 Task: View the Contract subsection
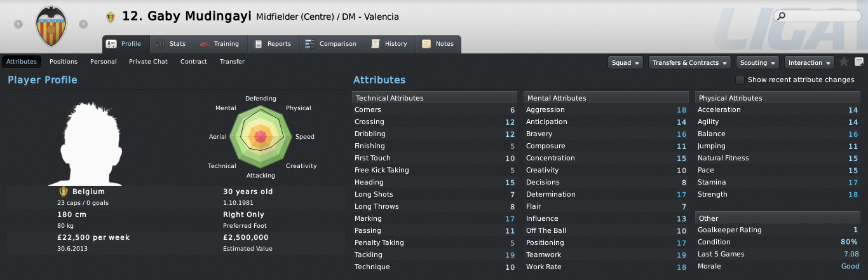click(194, 62)
